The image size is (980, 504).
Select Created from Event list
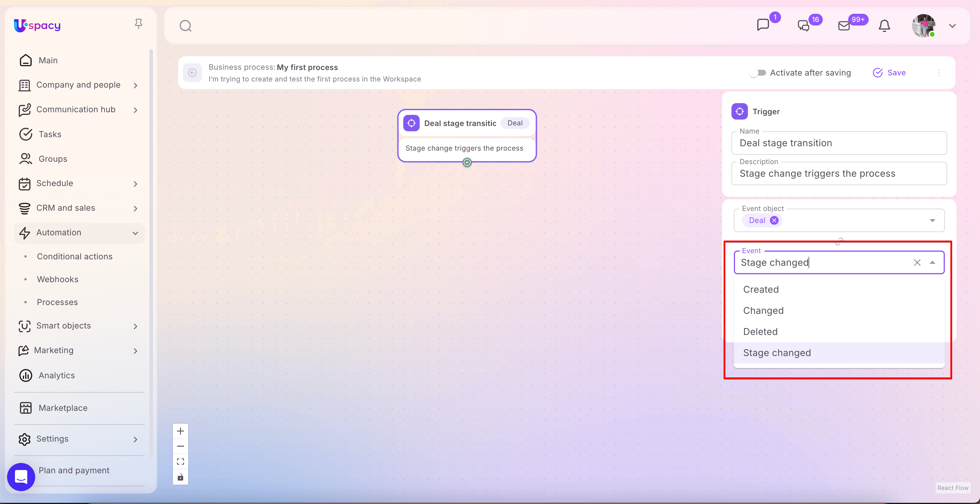pos(761,290)
